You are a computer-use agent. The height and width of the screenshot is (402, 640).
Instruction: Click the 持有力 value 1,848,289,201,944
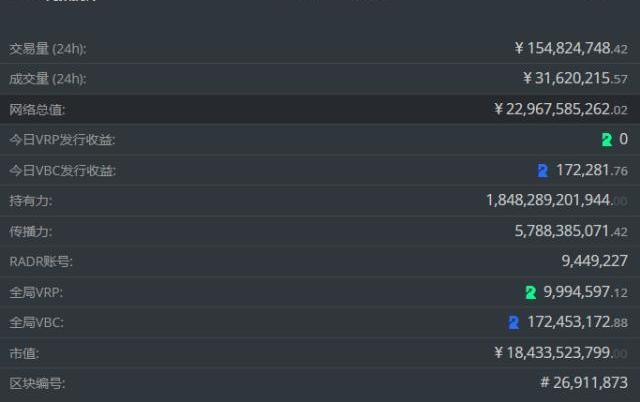click(x=557, y=201)
